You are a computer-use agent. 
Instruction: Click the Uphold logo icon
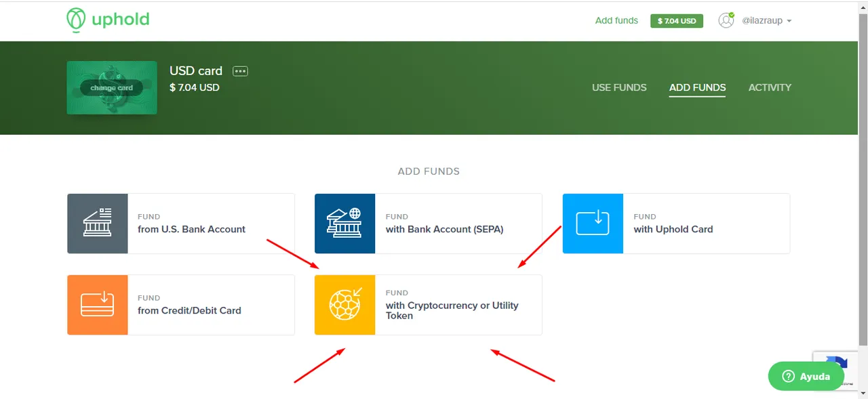pyautogui.click(x=76, y=20)
